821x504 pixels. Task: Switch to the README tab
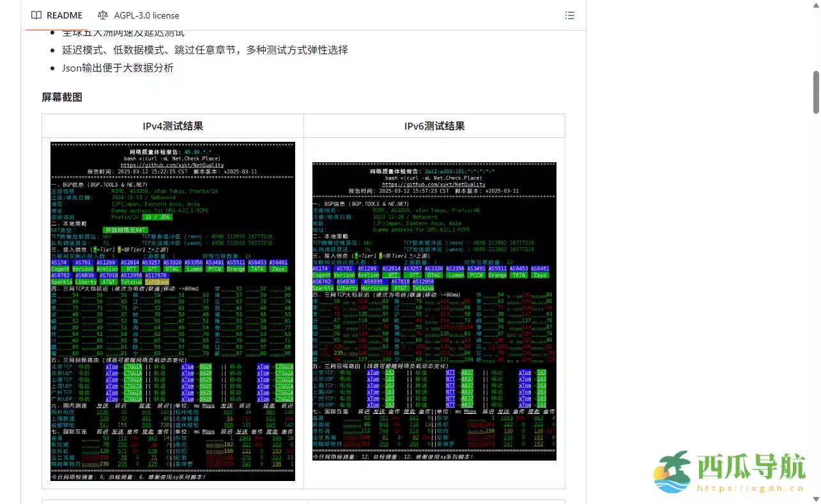coord(64,15)
